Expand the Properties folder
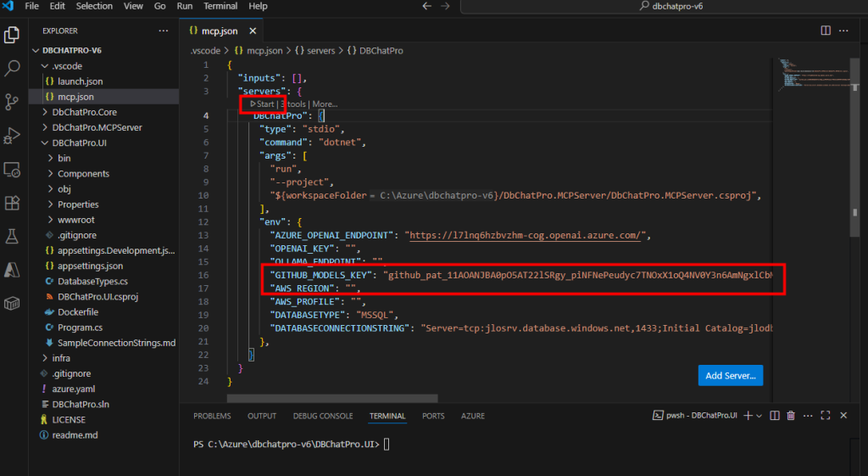This screenshot has width=868, height=476. [x=104, y=204]
